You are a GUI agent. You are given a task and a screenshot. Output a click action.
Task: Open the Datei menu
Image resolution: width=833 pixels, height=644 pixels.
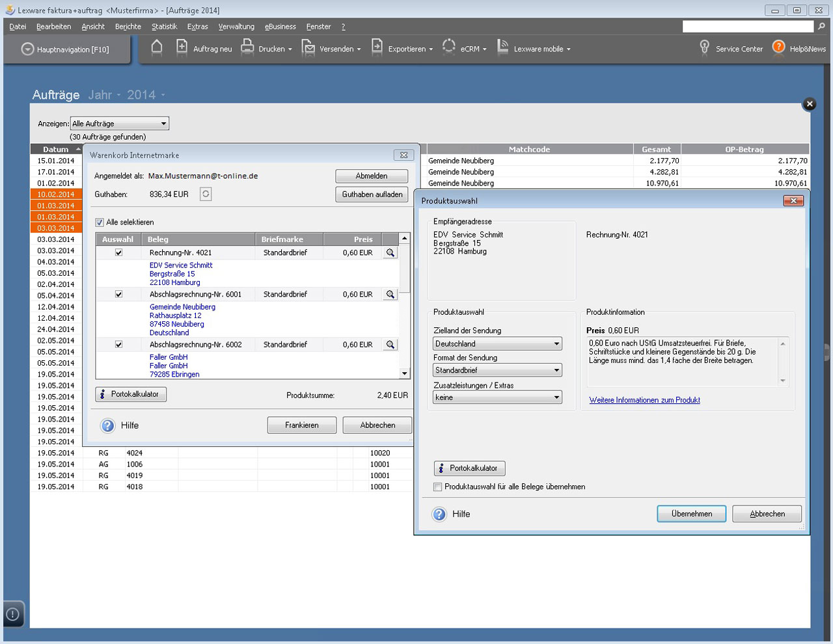18,27
